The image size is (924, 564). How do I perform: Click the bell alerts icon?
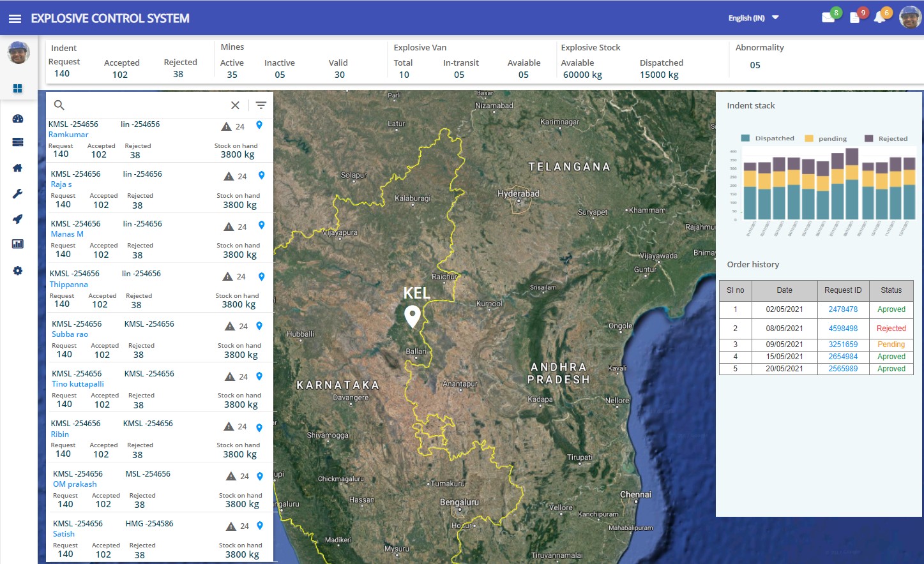coord(879,18)
